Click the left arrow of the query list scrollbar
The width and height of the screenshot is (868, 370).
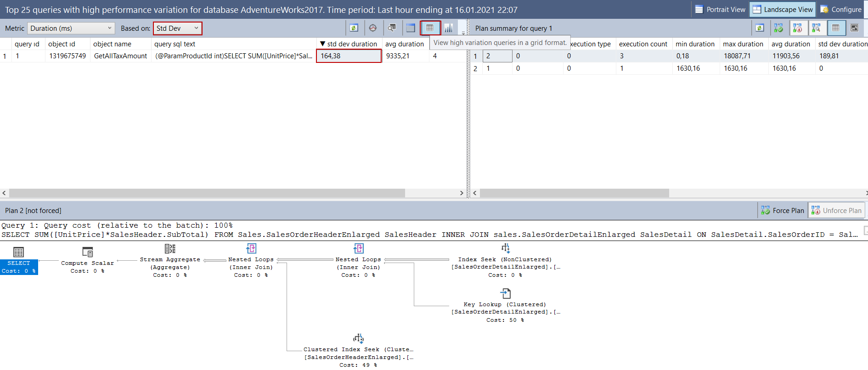click(x=4, y=193)
